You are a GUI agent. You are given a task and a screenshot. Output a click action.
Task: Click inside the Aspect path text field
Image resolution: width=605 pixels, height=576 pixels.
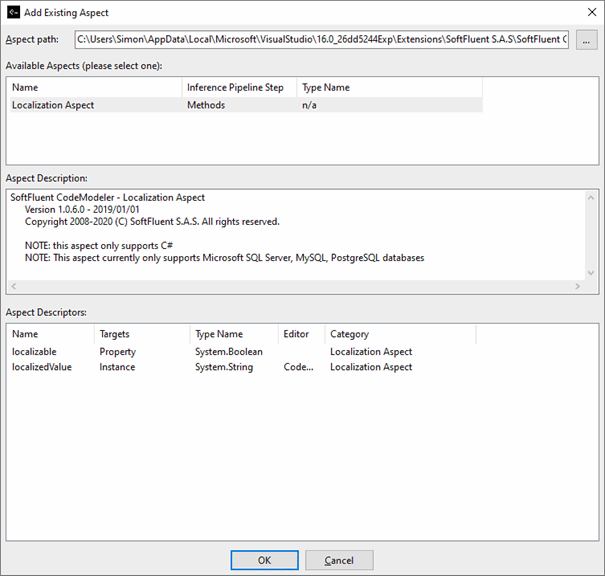pyautogui.click(x=320, y=40)
